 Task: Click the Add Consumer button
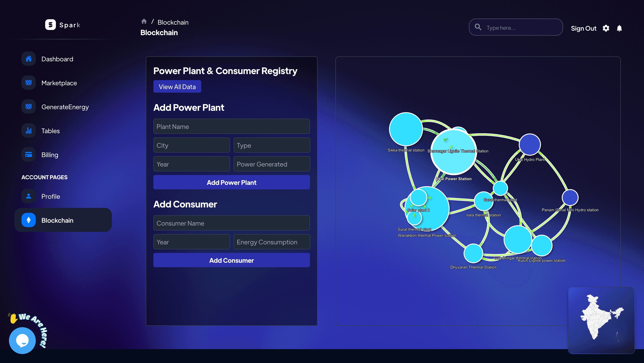point(231,260)
